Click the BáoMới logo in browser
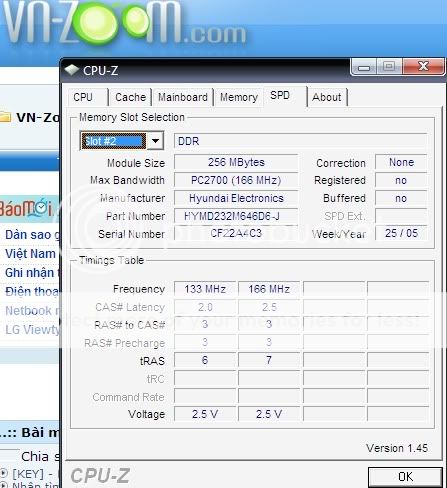Screen dimensions: 447x488 point(27,209)
